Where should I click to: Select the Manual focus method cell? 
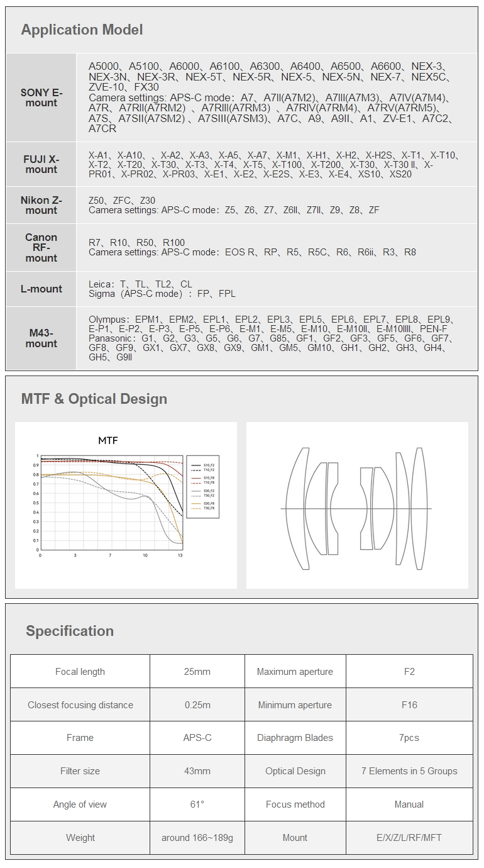click(x=409, y=804)
